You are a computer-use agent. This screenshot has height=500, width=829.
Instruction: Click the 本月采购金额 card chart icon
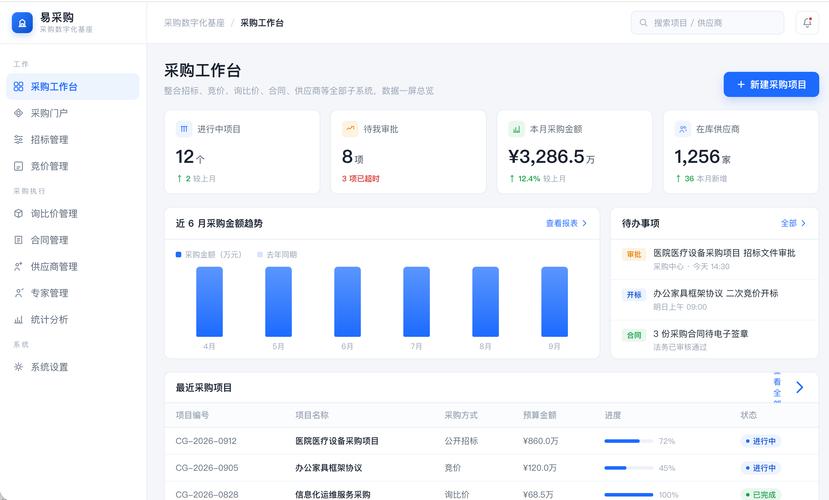click(516, 128)
